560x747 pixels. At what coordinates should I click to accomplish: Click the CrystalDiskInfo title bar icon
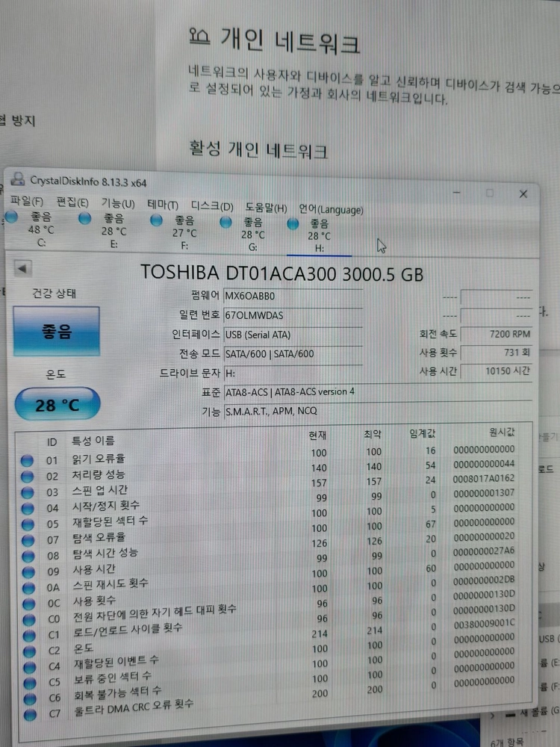coord(18,179)
